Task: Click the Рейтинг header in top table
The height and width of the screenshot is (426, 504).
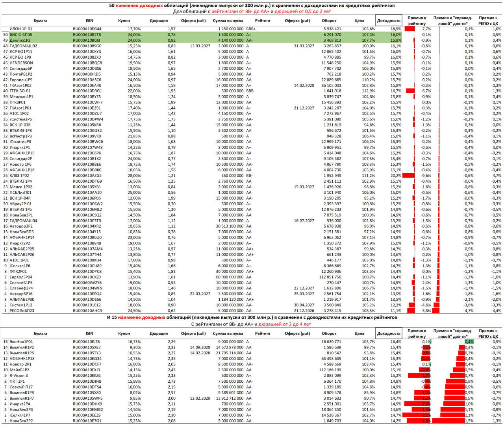Action: (263, 20)
